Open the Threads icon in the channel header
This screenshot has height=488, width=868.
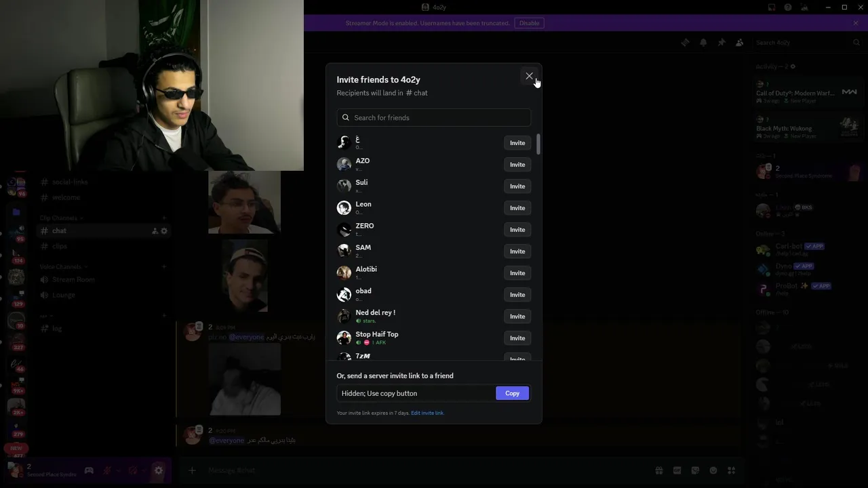(x=685, y=42)
